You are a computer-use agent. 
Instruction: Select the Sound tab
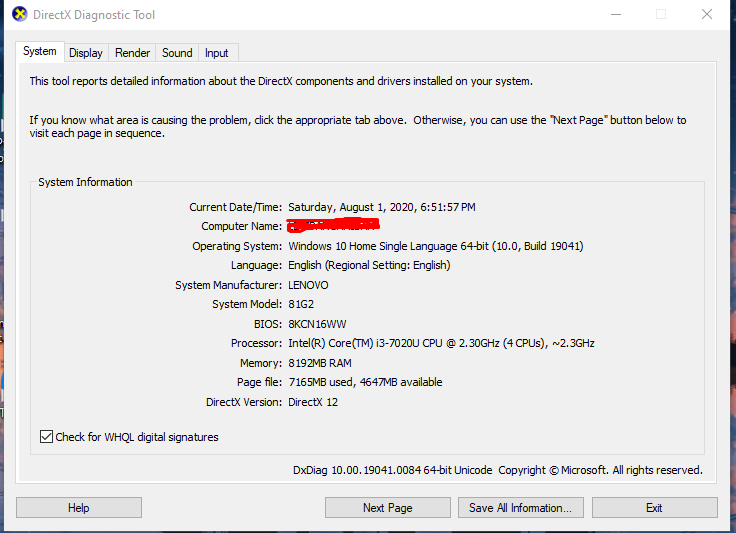(x=177, y=53)
